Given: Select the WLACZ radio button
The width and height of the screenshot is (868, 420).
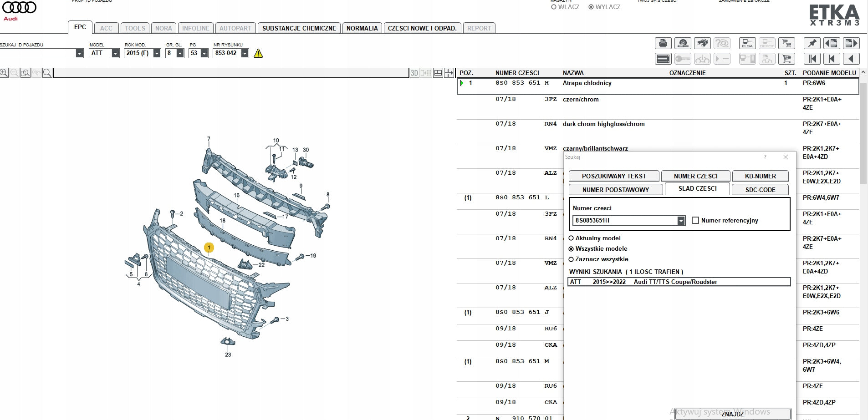Looking at the screenshot, I should coord(554,7).
